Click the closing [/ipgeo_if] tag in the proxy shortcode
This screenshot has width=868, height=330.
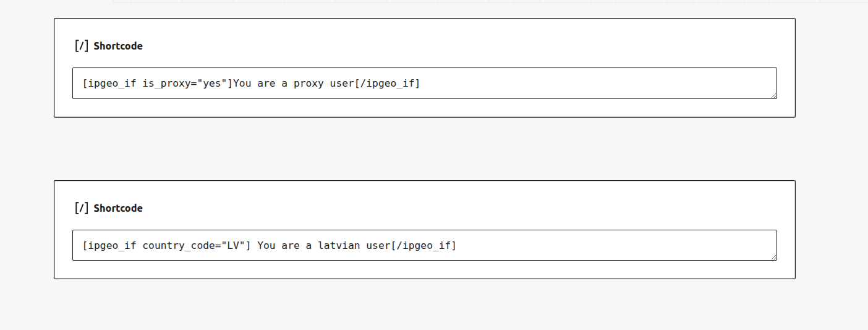coord(387,84)
